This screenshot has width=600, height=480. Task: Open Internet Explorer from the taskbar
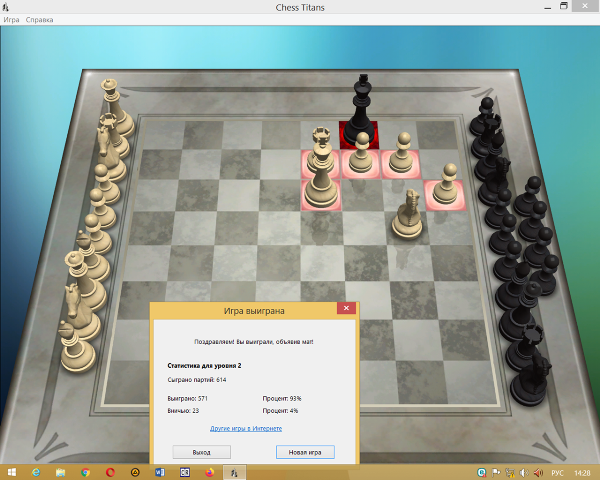pos(36,471)
